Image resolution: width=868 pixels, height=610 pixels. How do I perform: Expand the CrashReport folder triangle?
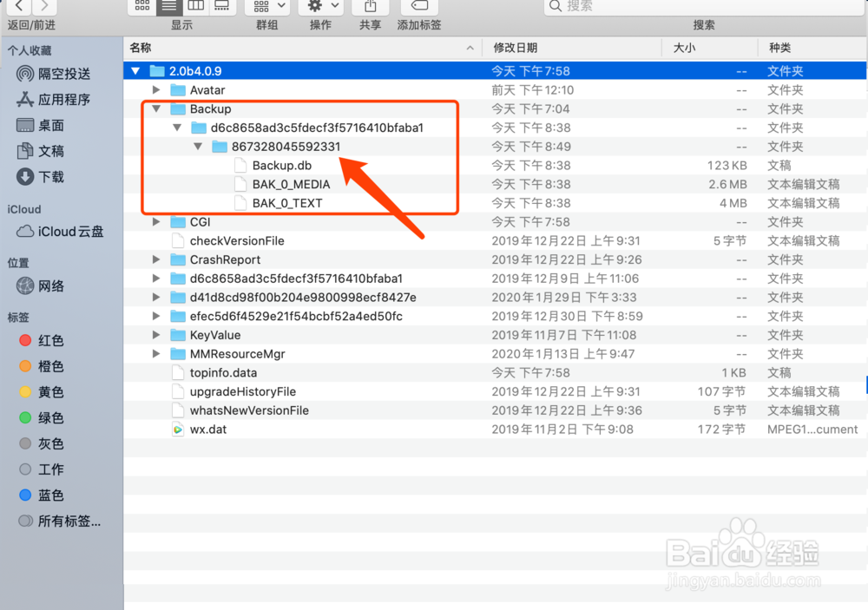(156, 259)
